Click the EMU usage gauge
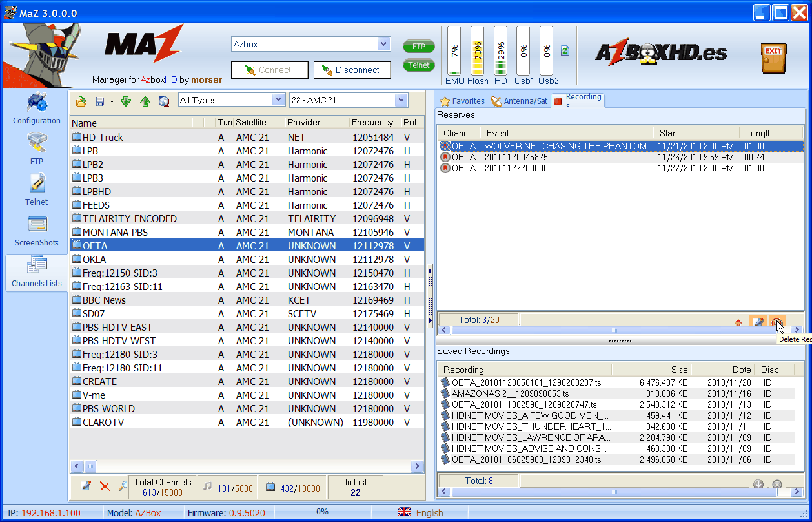The width and height of the screenshot is (812, 522). 454,51
